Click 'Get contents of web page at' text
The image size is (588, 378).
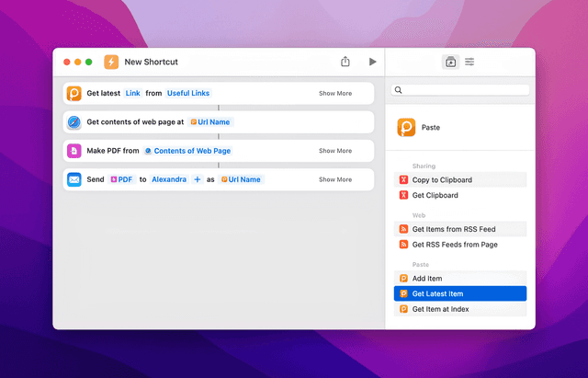click(135, 122)
